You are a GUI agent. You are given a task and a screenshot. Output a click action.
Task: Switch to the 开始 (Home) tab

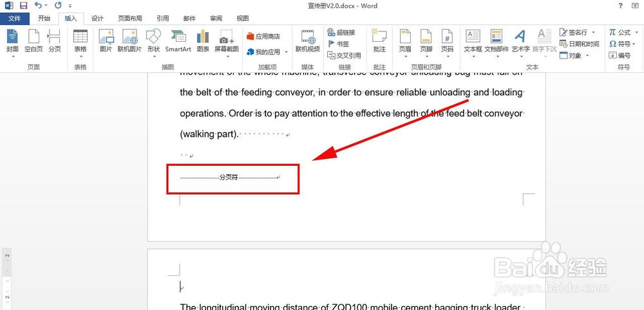(44, 19)
